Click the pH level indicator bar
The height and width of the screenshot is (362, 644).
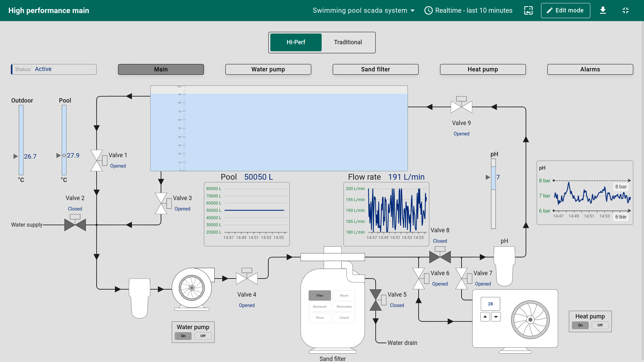click(x=493, y=193)
